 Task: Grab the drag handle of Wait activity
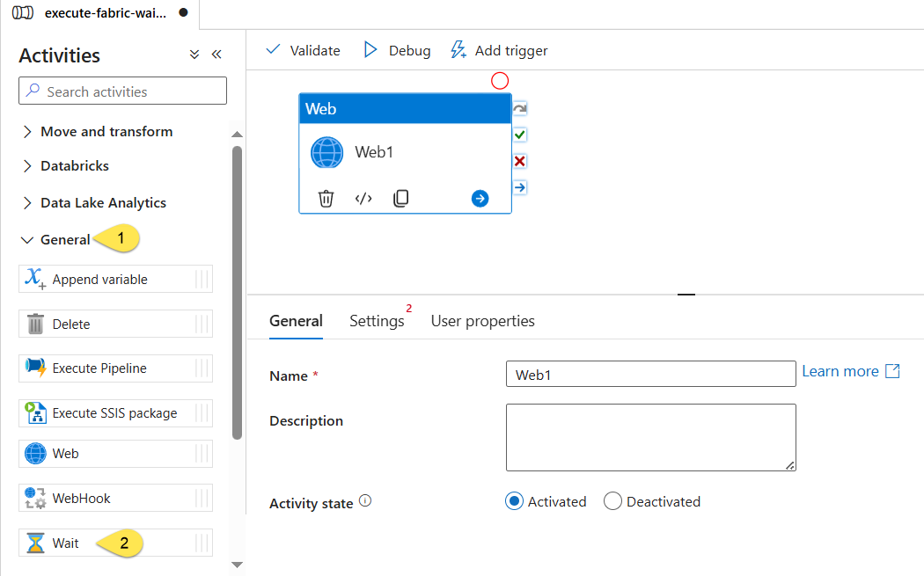[x=202, y=543]
